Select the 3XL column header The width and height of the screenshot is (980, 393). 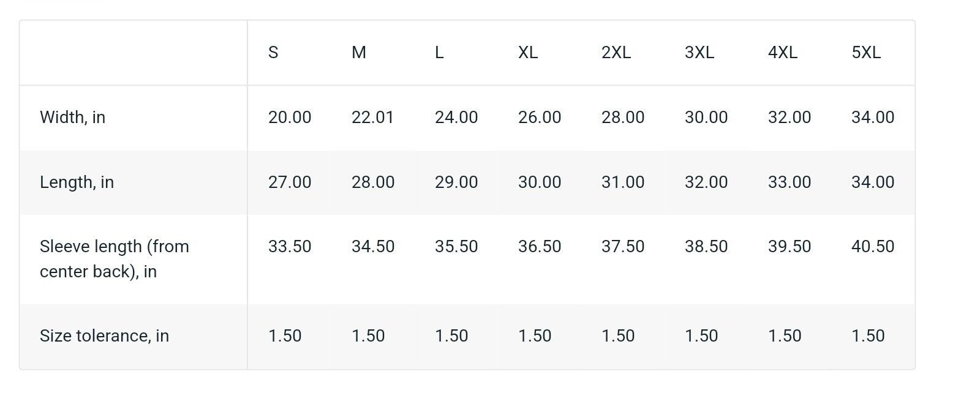[x=699, y=53]
